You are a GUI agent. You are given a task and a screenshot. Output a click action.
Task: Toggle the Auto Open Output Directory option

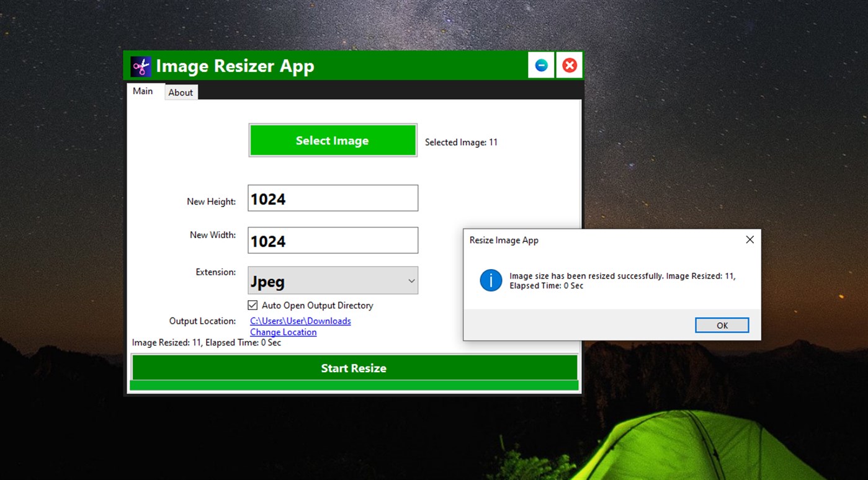(253, 305)
